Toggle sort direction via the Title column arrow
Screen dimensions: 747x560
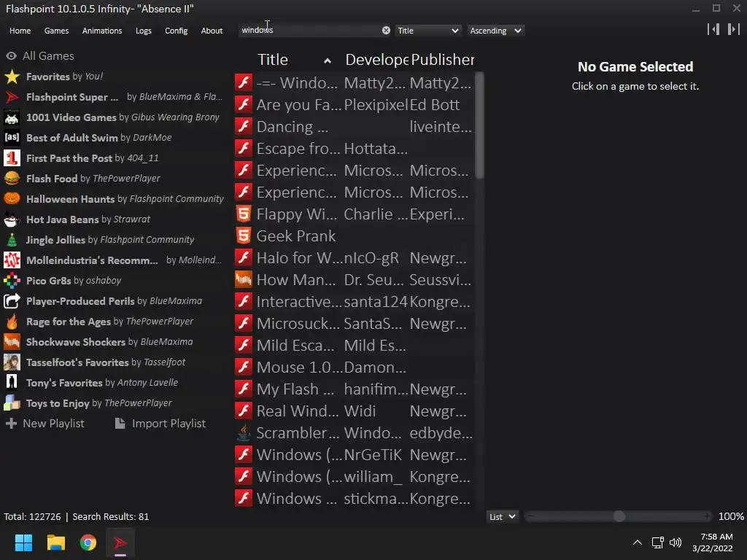coord(328,61)
